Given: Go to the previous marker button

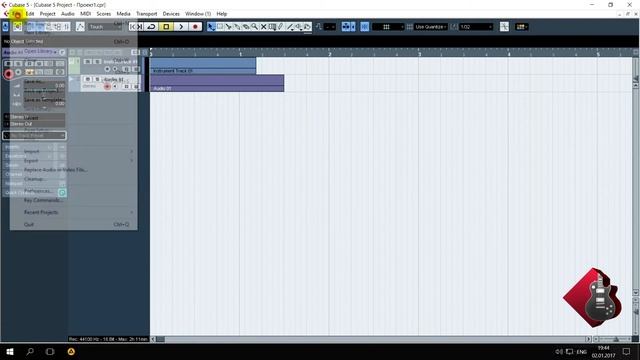Looking at the screenshot, I should point(132,27).
